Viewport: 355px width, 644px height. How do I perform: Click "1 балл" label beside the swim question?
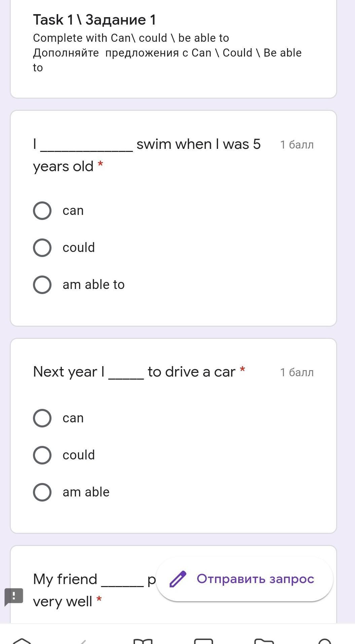297,145
